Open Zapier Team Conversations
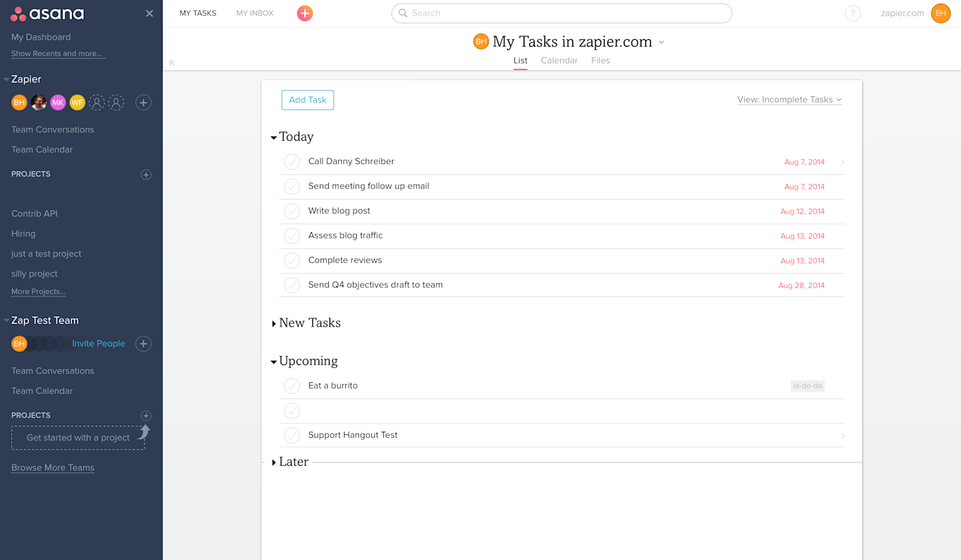This screenshot has height=560, width=961. (x=53, y=130)
